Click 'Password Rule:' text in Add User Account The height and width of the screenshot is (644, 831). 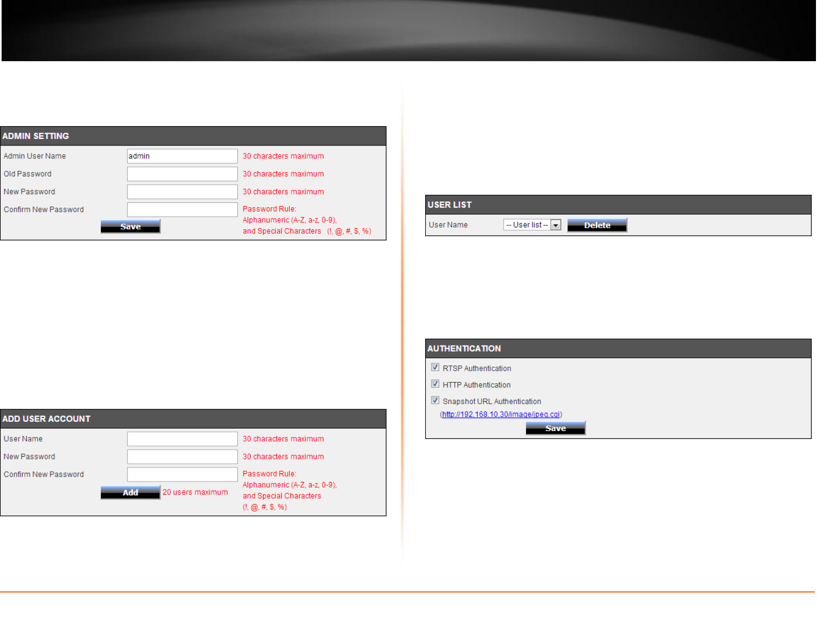(269, 474)
